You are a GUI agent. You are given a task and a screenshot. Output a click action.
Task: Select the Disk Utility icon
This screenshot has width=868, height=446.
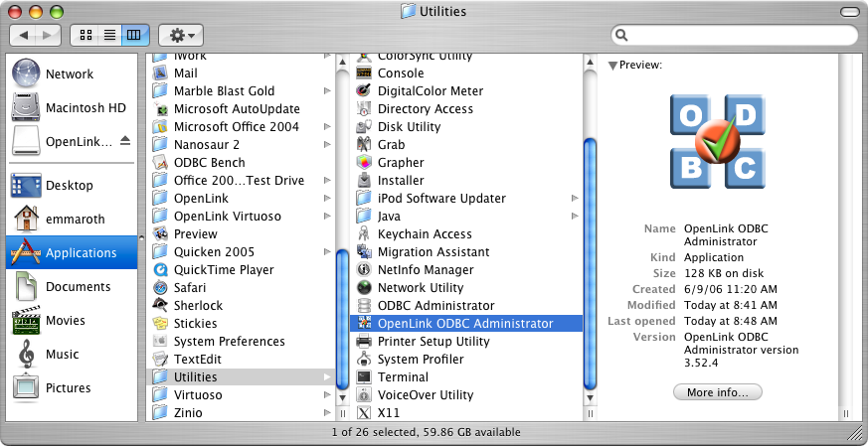364,127
